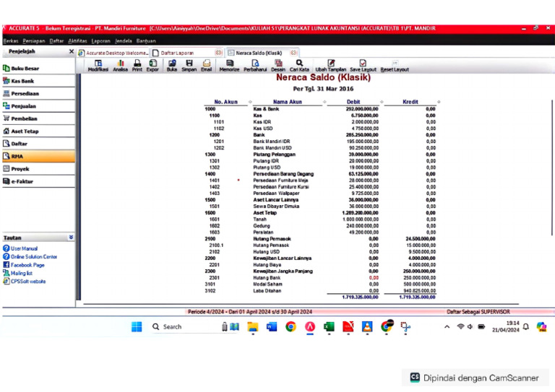Click the Modifikasi toolbar icon
This screenshot has height=392, width=555.
tap(98, 66)
